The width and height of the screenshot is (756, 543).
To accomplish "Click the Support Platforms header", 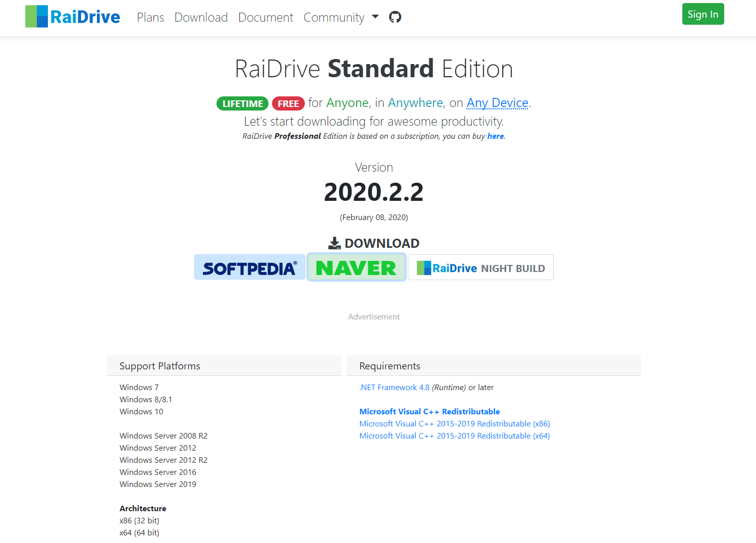I will pos(224,366).
